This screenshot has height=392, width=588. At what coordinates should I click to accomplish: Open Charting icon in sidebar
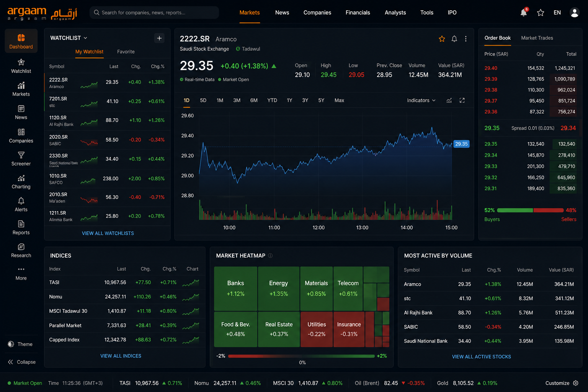click(21, 178)
